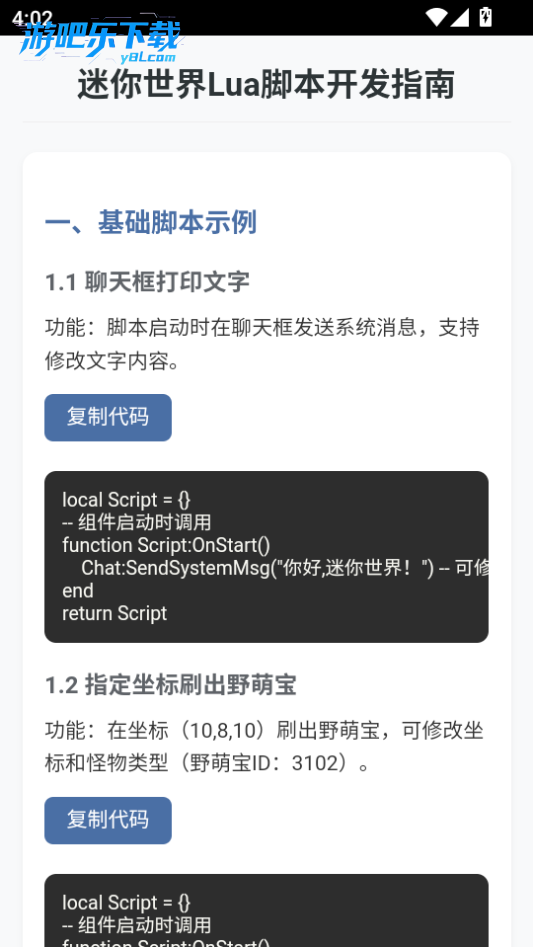Click 'local Script = {}' in second code block
Image resolution: width=533 pixels, height=948 pixels.
click(x=126, y=903)
